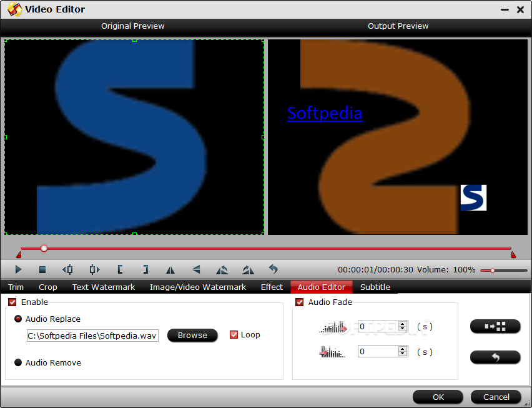This screenshot has height=408, width=532.
Task: Step to the previous frame
Action: click(68, 269)
